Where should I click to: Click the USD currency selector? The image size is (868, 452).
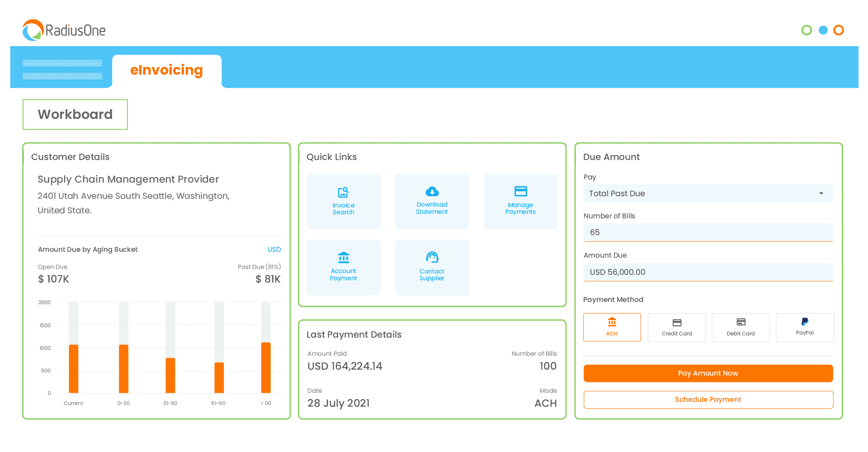point(274,250)
